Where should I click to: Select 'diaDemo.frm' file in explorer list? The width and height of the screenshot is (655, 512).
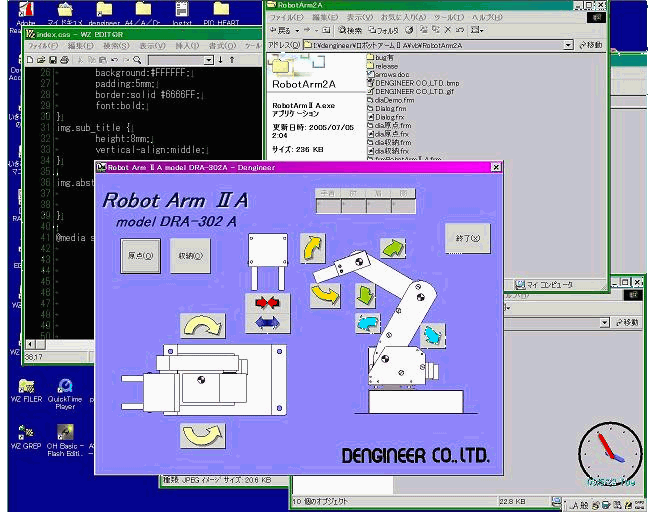coord(391,100)
